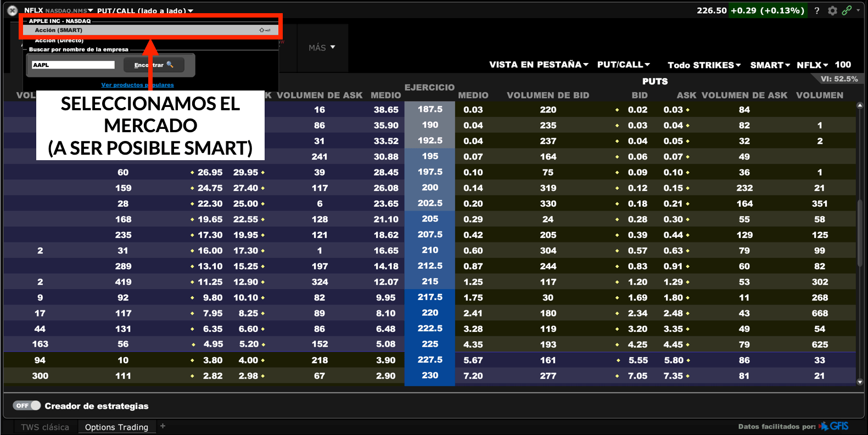Viewport: 868px width, 435px height.
Task: Click the Encontrar search button
Action: (153, 65)
